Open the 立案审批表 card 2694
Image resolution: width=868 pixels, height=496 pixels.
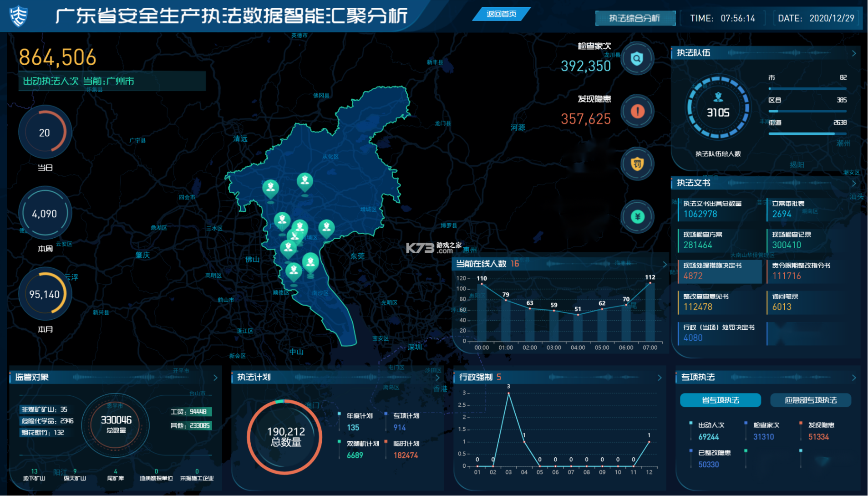pos(808,210)
